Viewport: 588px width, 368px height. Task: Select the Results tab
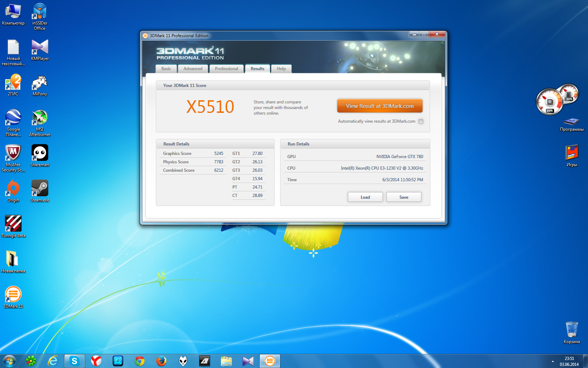[x=258, y=69]
